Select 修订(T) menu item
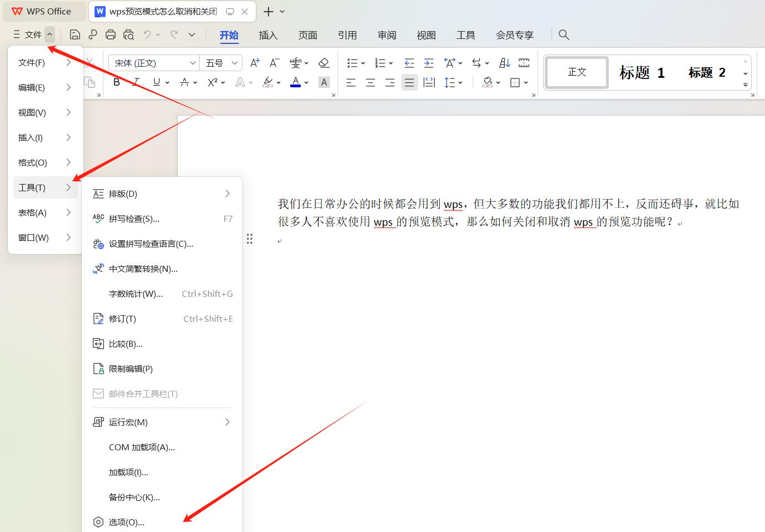 coord(162,319)
